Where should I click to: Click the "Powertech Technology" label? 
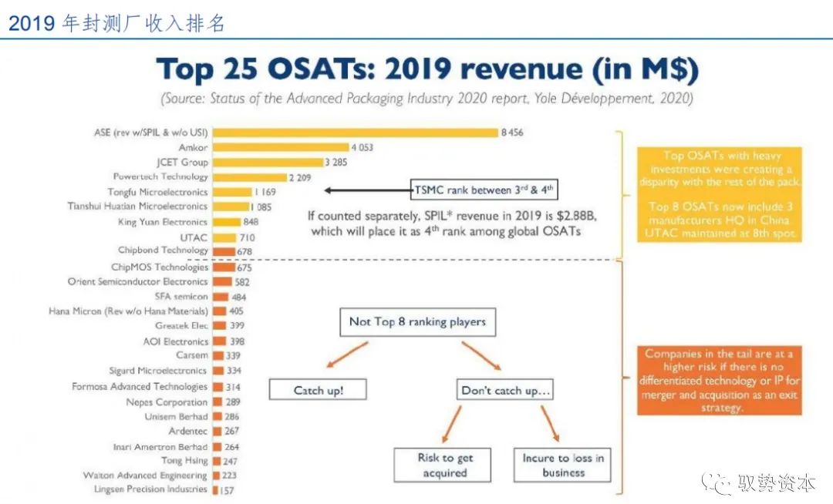coord(160,176)
